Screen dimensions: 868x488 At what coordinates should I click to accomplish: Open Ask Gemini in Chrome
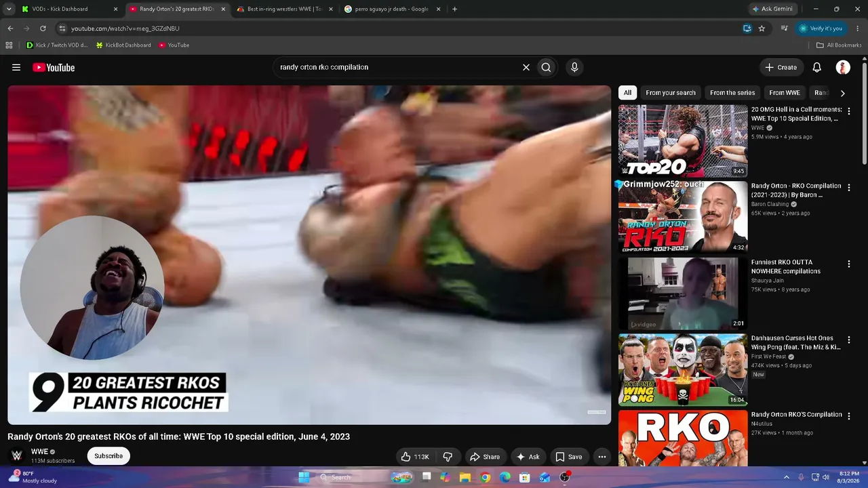click(x=772, y=9)
